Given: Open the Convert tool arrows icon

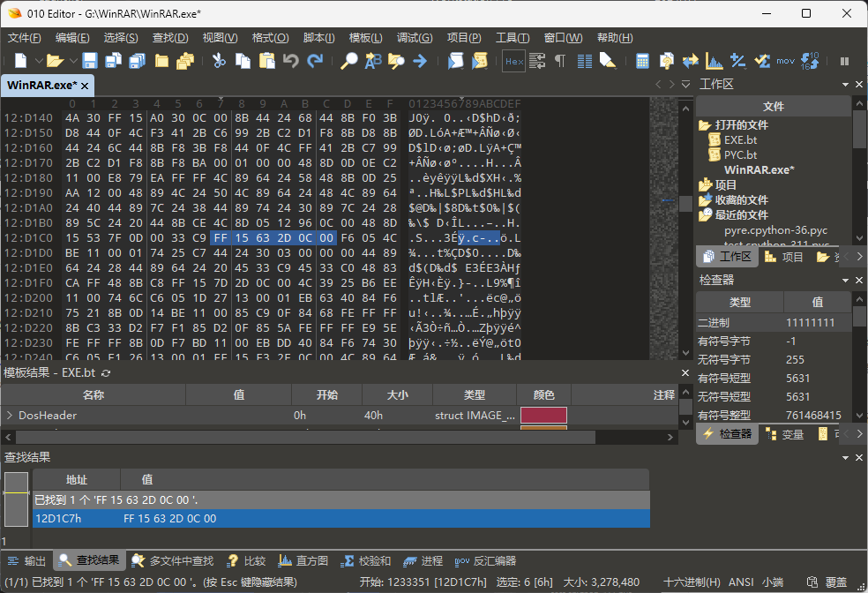Looking at the screenshot, I should 691,60.
